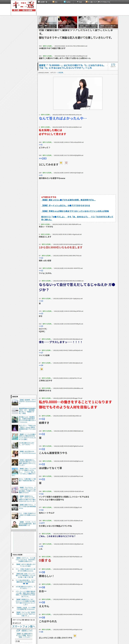Click the >>32 anchor in reply 36
Screen dimensions: 129x644
tap(42, 419)
